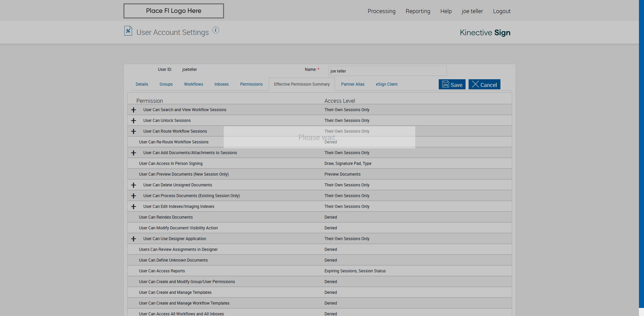
Task: Switch to the Permissions tab
Action: 251,84
